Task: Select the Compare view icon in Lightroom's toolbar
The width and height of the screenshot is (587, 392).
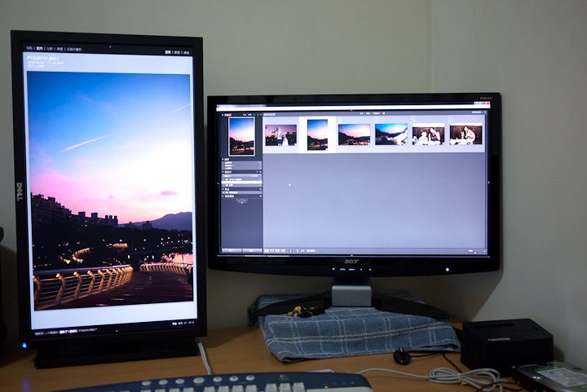Action: [x=277, y=251]
